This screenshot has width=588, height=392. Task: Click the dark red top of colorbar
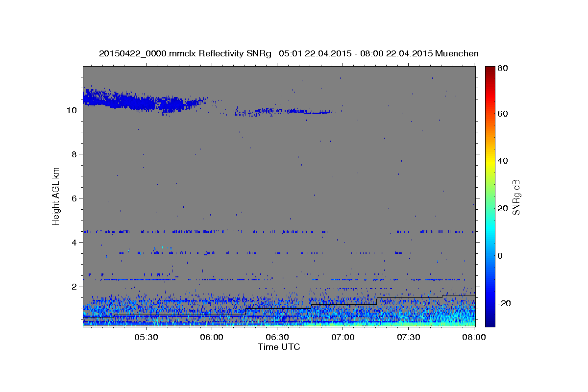point(490,70)
